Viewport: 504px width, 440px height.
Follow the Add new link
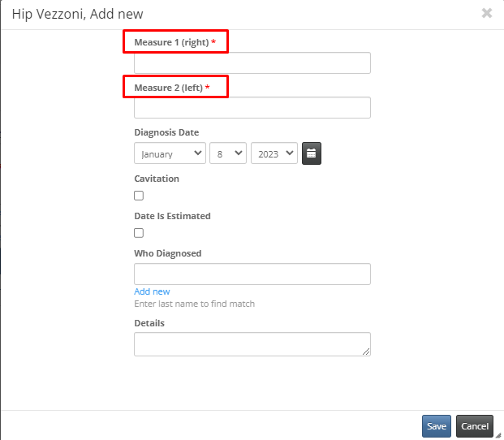152,291
